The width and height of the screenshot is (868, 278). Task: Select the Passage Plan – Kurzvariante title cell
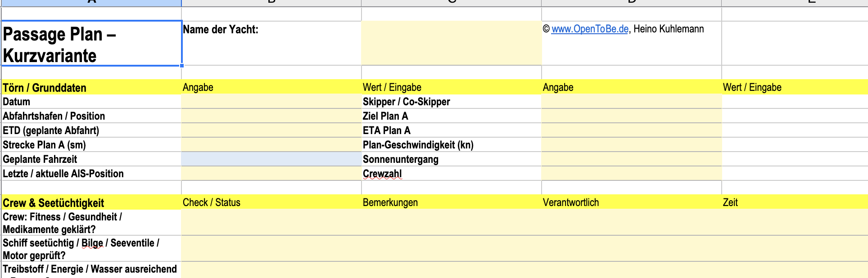[91, 43]
